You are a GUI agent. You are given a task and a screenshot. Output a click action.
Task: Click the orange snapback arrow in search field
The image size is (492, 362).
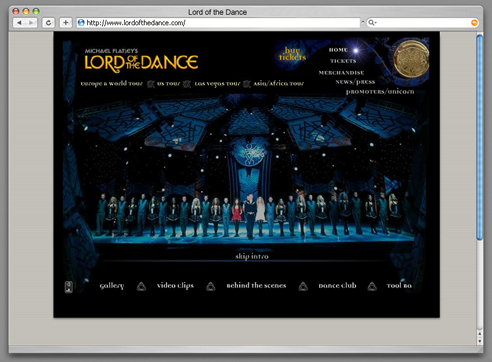point(474,23)
